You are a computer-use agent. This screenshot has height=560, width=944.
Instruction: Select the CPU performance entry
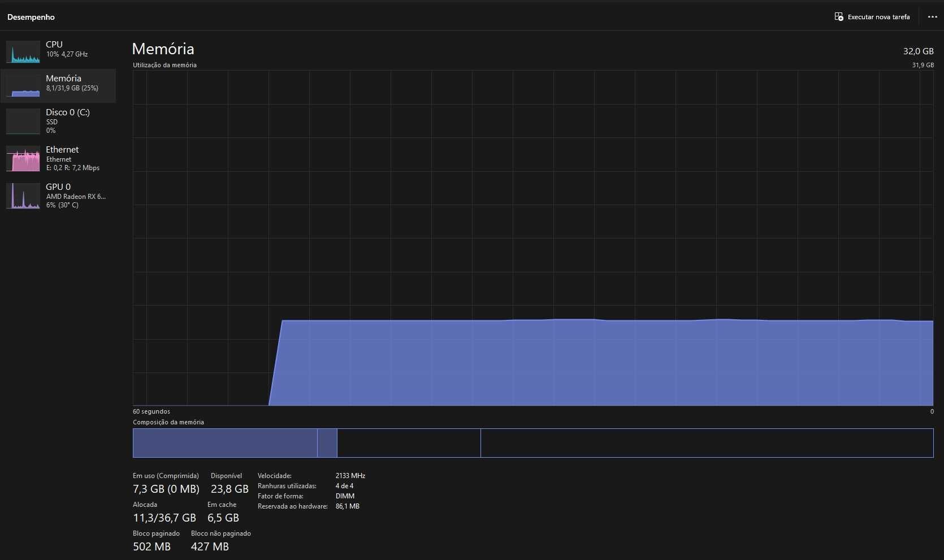point(58,52)
